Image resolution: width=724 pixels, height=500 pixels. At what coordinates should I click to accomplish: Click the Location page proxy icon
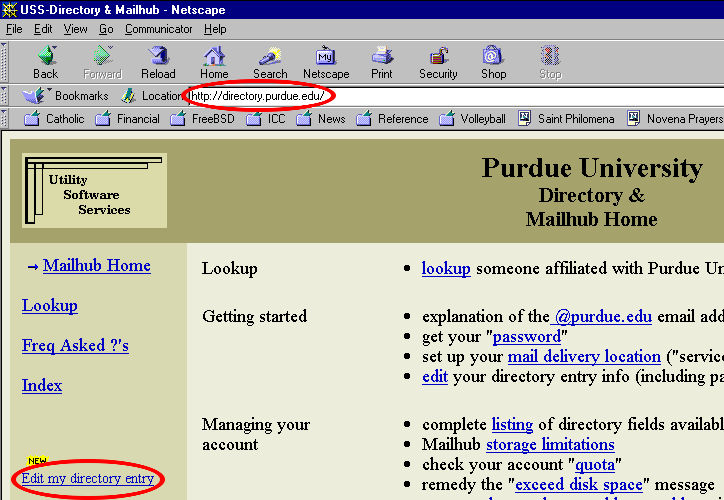(128, 96)
